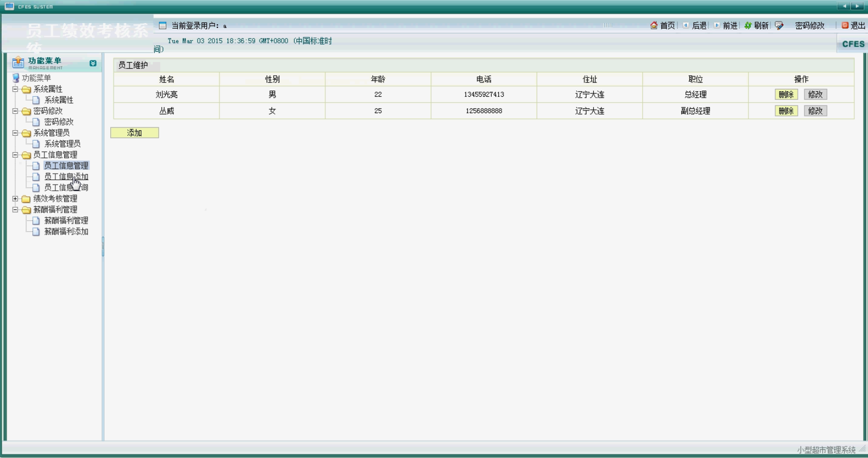Screen dimensions: 868x458
Task: Click the 员工信息管理 folder icon
Action: pyautogui.click(x=26, y=155)
